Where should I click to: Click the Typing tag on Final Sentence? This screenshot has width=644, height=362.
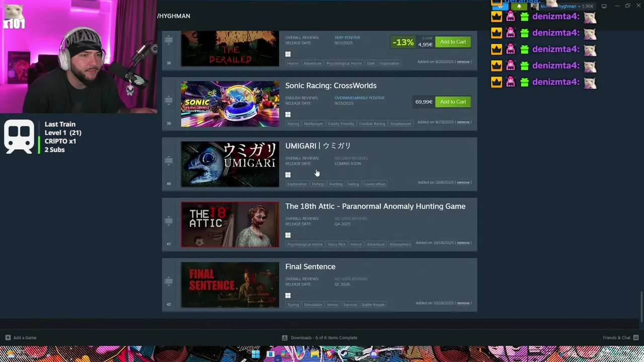[x=293, y=305]
